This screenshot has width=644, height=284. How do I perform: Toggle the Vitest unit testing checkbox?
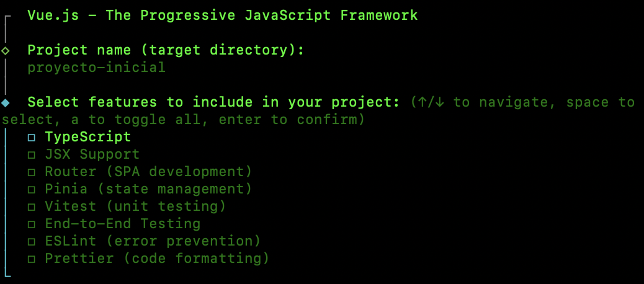32,207
